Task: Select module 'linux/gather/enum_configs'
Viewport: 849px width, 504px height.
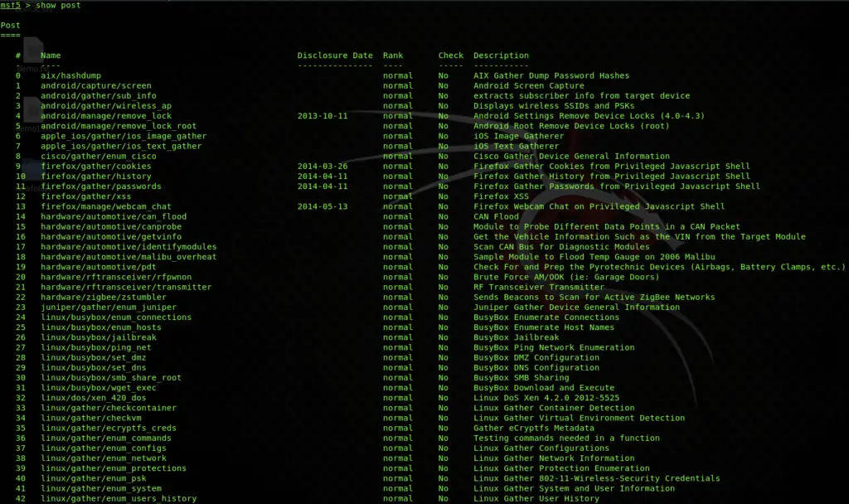Action: [104, 448]
